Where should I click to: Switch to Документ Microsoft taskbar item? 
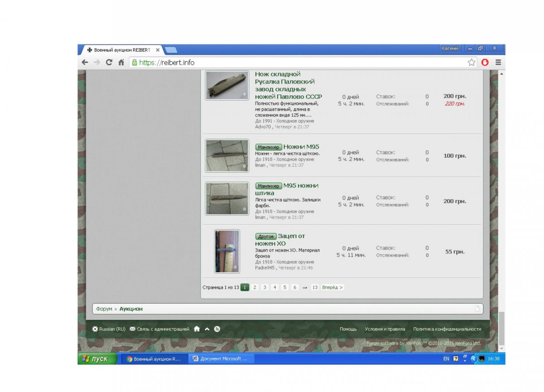(x=221, y=359)
